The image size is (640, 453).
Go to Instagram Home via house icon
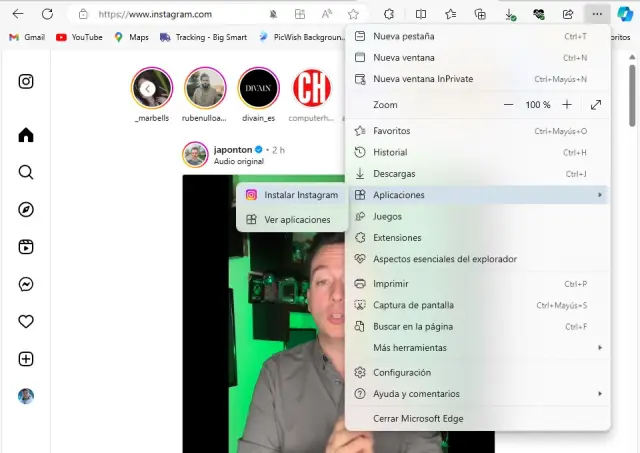click(27, 135)
